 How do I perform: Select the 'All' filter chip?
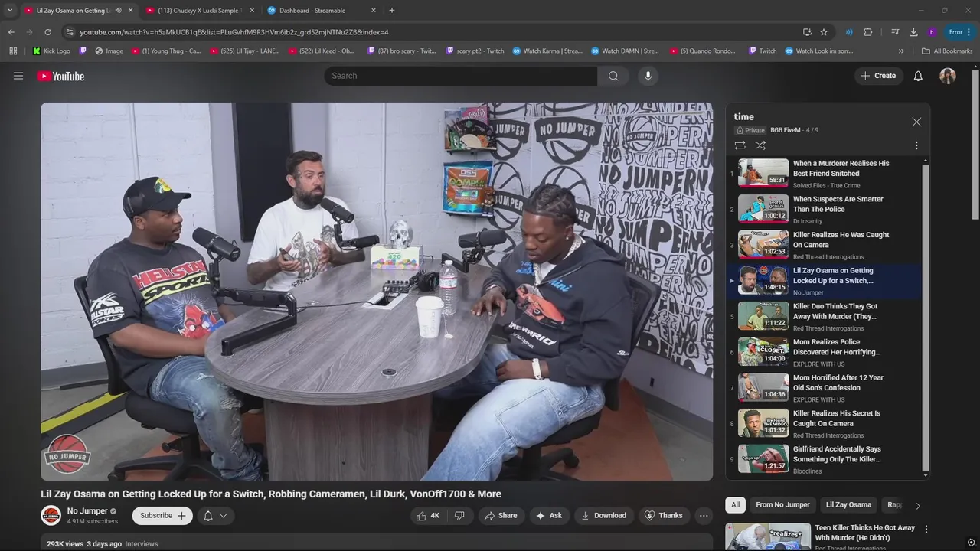click(735, 505)
